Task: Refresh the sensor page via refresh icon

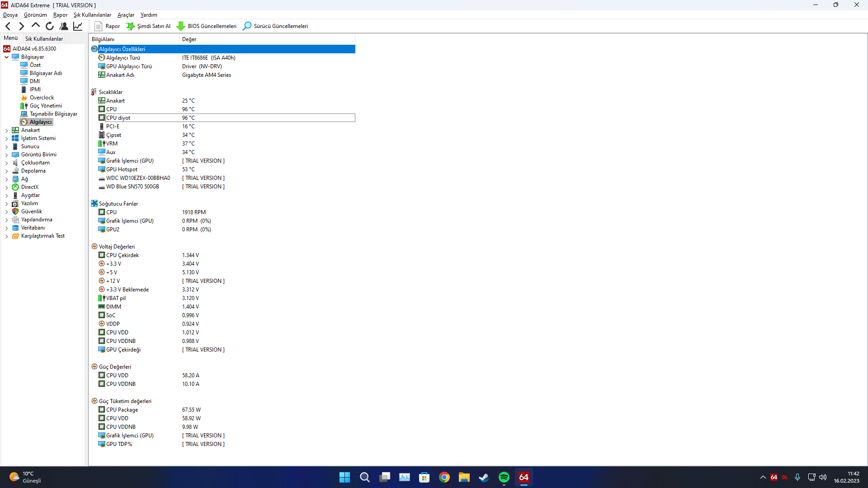Action: pyautogui.click(x=50, y=26)
